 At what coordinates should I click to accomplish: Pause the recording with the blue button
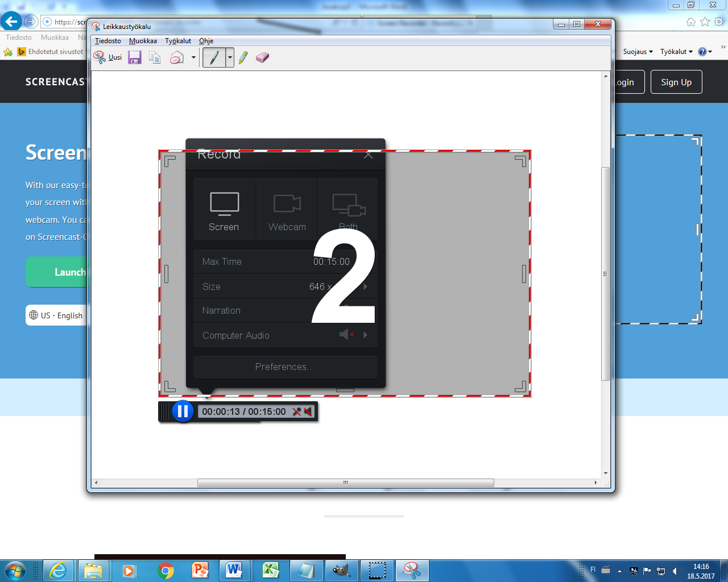click(x=183, y=411)
